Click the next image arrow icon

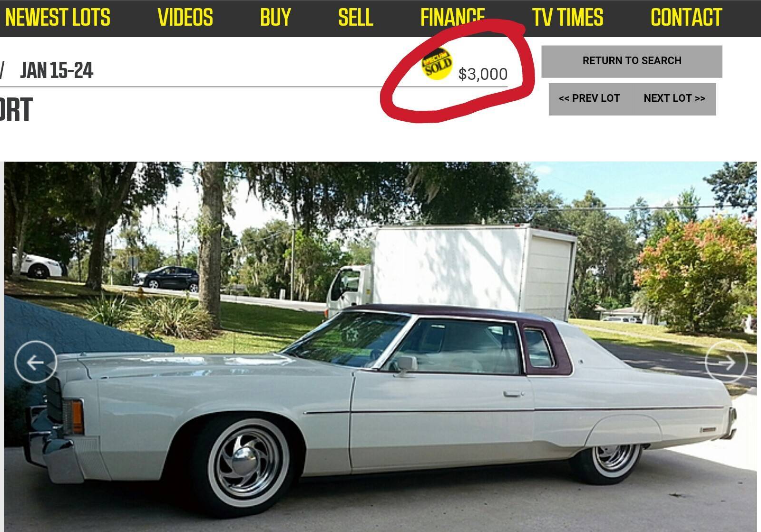pos(726,362)
